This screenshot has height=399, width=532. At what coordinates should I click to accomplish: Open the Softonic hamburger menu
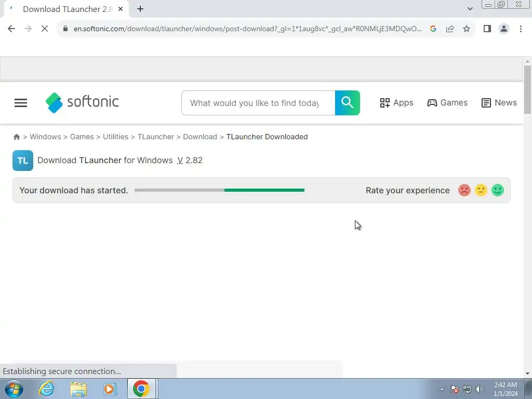point(21,103)
